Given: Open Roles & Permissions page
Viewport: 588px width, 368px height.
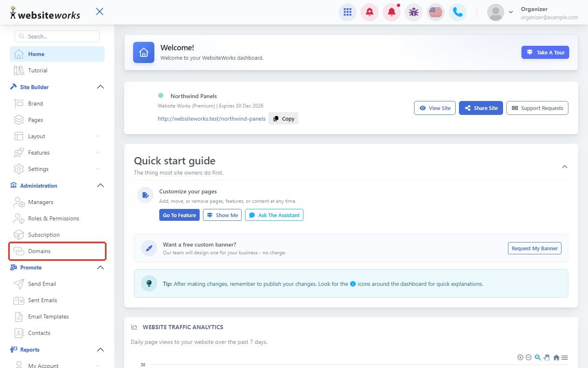Looking at the screenshot, I should click(57, 218).
